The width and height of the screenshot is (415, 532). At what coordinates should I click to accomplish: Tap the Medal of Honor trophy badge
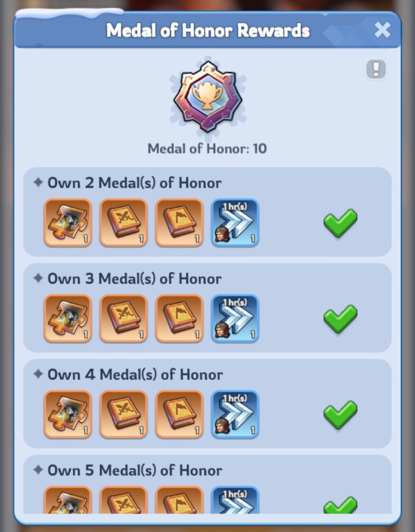tap(207, 97)
